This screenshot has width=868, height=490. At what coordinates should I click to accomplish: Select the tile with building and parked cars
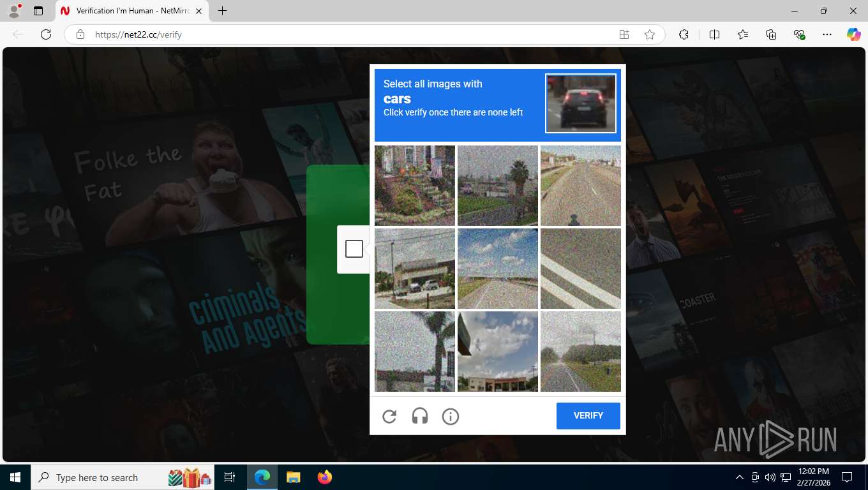click(415, 269)
